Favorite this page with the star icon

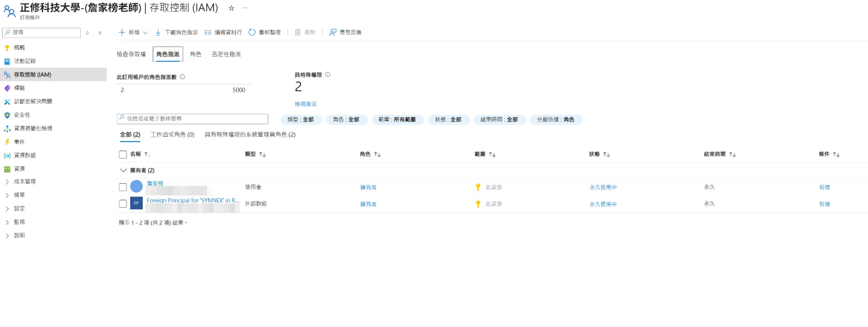(x=231, y=8)
